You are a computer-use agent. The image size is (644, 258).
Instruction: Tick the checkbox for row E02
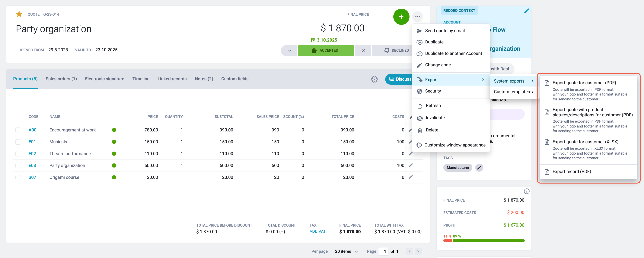(x=18, y=154)
